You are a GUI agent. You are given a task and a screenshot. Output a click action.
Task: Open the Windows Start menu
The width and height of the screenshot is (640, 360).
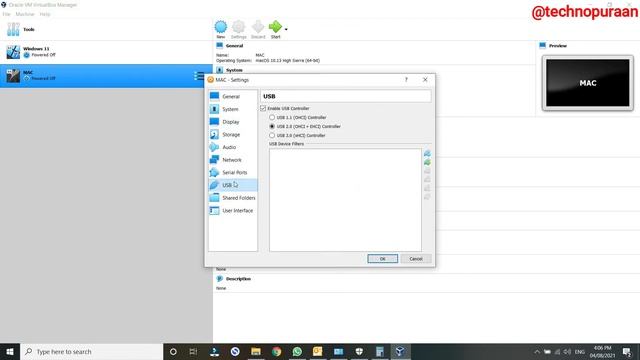[x=10, y=351]
